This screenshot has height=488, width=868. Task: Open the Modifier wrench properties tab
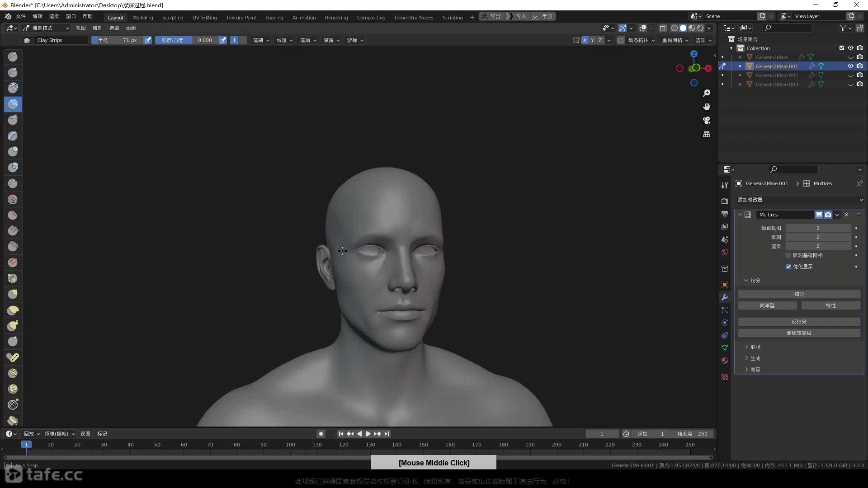point(725,297)
